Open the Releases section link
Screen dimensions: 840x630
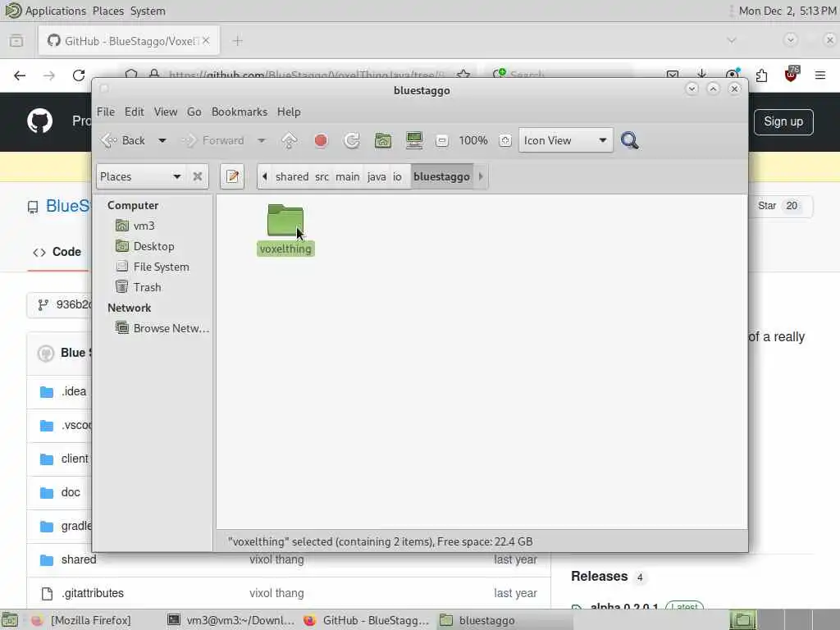click(x=599, y=576)
